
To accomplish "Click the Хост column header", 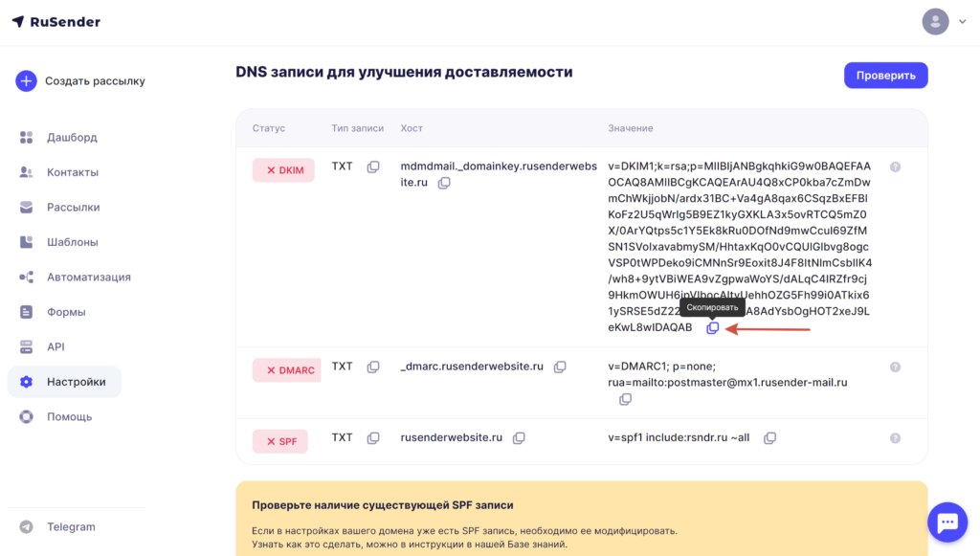I will pos(412,128).
